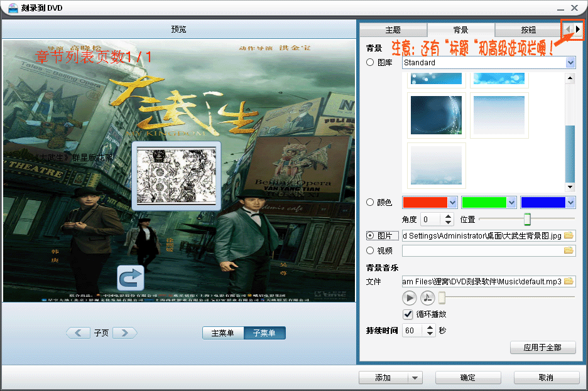Click the 取消 button

(546, 378)
